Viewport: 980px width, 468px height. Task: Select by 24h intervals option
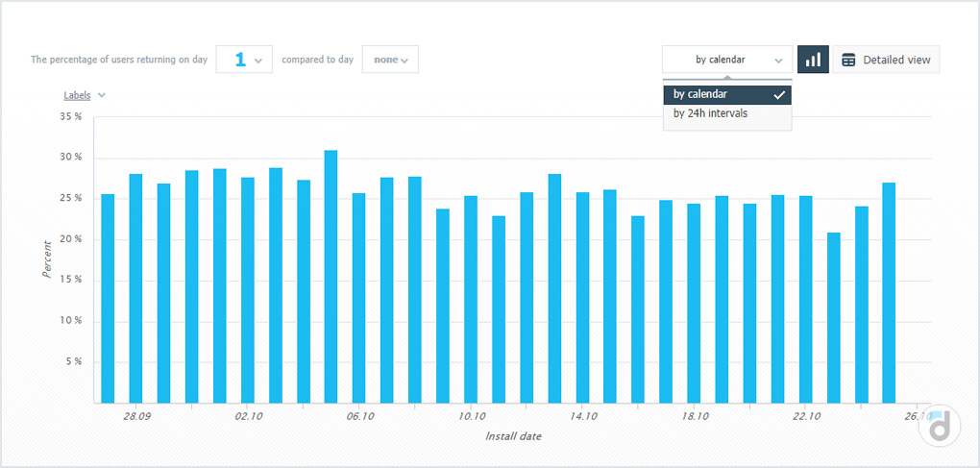click(x=711, y=113)
